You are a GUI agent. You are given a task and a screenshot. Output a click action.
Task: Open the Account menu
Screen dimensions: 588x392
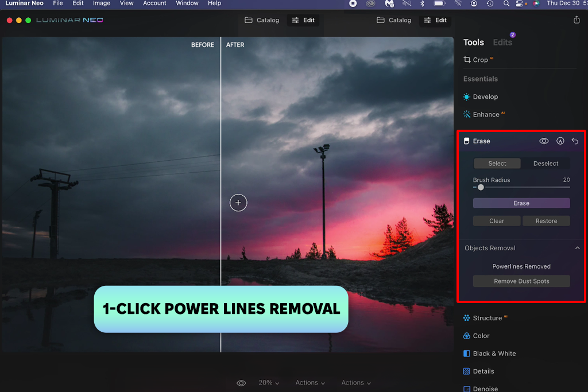pos(154,3)
